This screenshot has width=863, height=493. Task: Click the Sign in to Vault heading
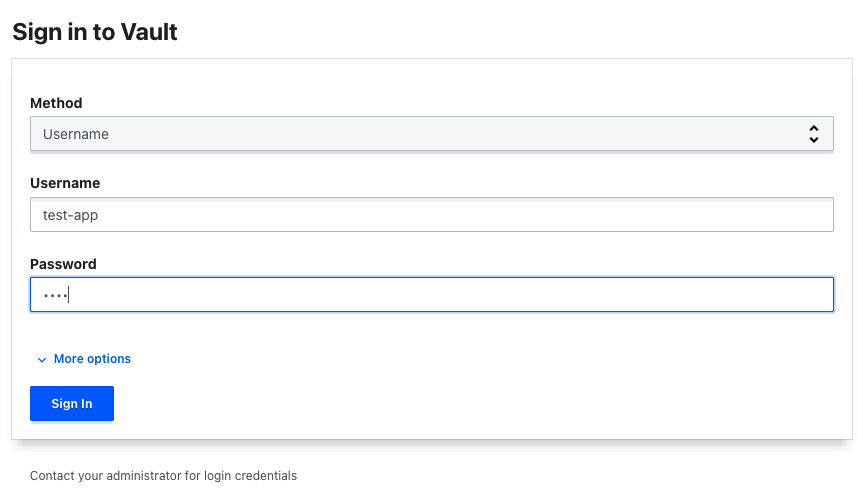pyautogui.click(x=95, y=32)
